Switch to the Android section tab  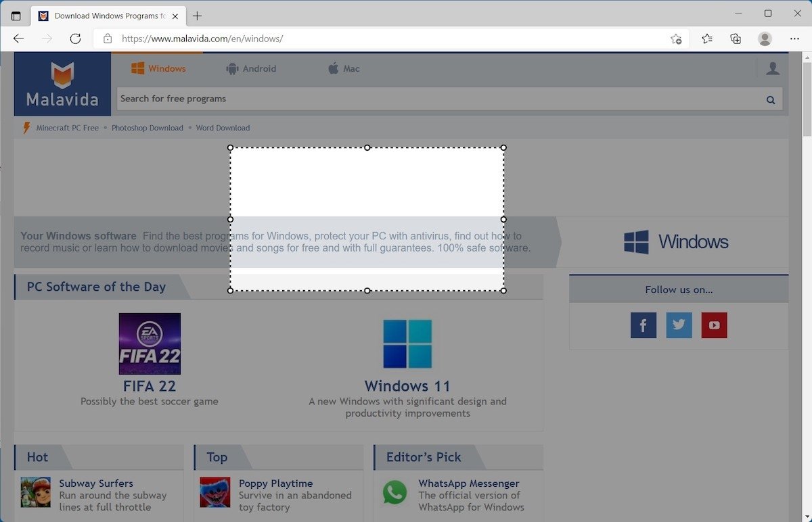pos(251,68)
